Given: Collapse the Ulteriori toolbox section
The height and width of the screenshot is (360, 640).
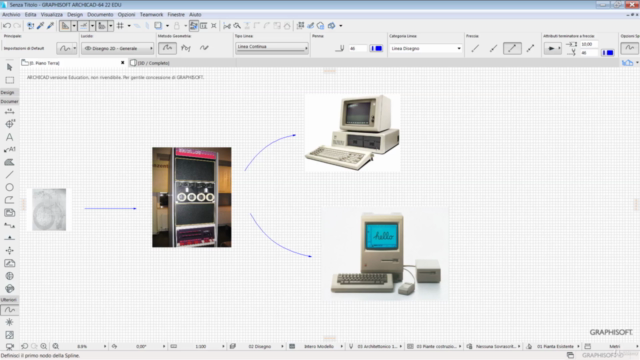Looking at the screenshot, I should (x=9, y=300).
